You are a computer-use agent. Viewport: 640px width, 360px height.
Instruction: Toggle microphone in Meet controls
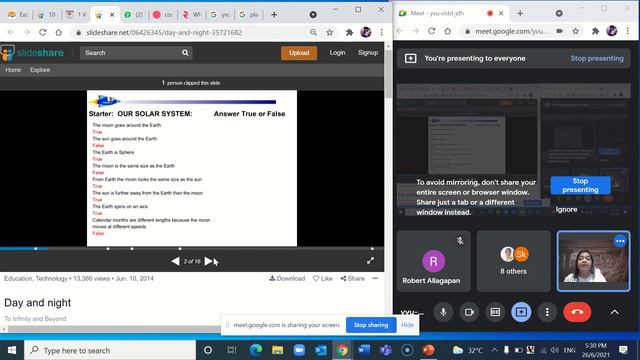click(x=443, y=312)
